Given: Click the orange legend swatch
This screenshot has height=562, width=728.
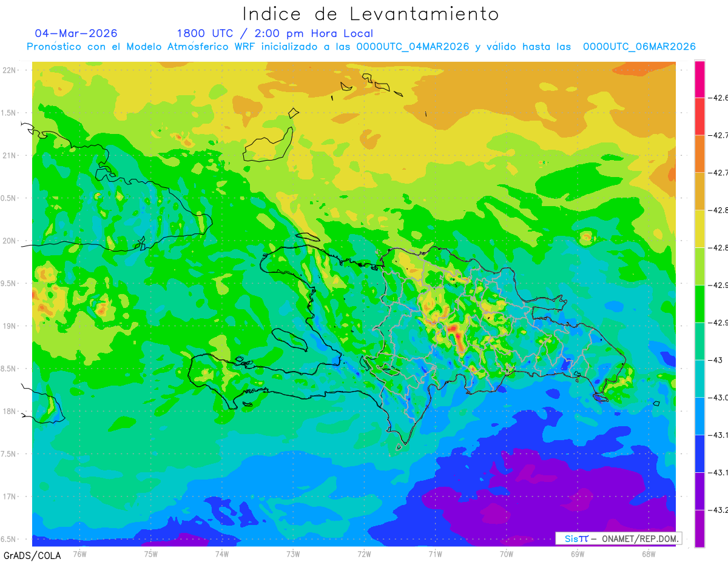Looking at the screenshot, I should (x=699, y=153).
